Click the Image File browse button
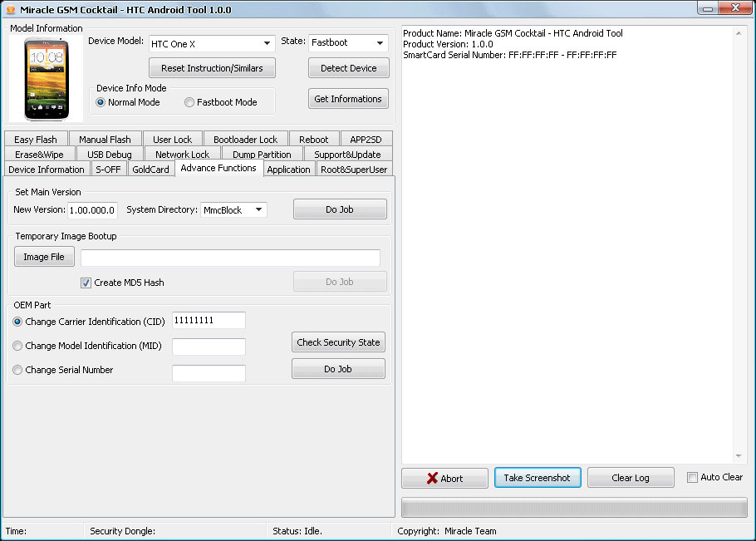The width and height of the screenshot is (756, 541). [44, 257]
